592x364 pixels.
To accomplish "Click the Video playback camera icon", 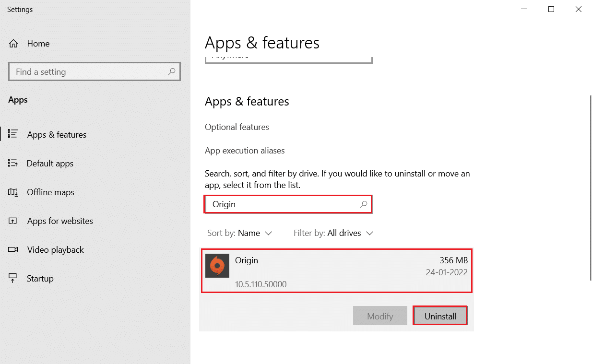I will pos(13,250).
